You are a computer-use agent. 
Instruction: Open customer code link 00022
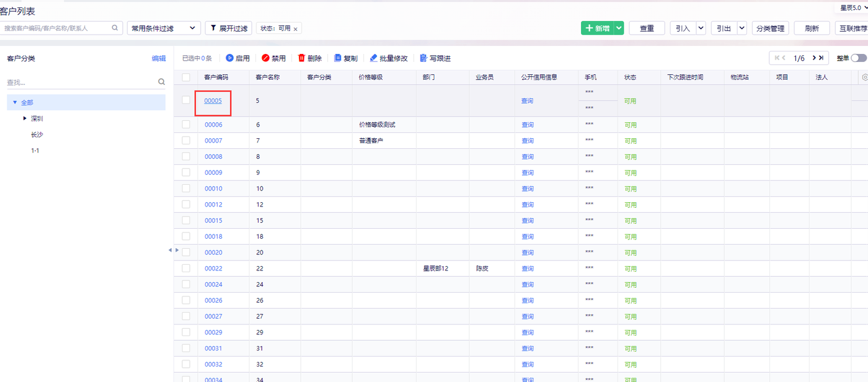[213, 269]
